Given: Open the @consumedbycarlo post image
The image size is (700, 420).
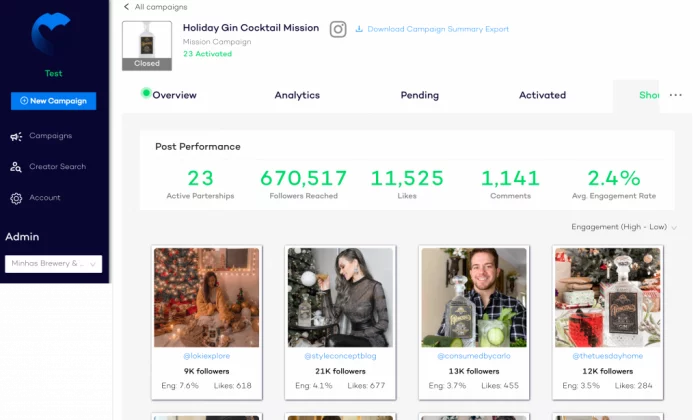Looking at the screenshot, I should pos(474,298).
